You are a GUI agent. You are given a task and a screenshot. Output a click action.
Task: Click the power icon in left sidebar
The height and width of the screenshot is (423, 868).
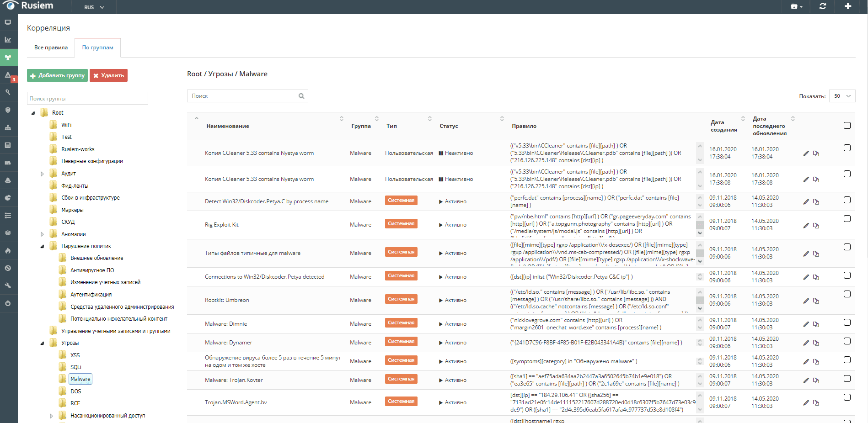coord(8,303)
